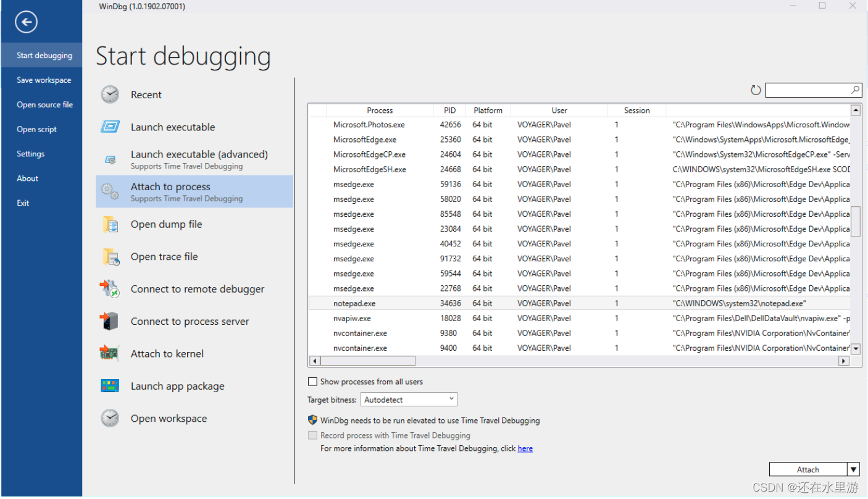Sort by the Process column header
868x499 pixels.
tap(380, 111)
